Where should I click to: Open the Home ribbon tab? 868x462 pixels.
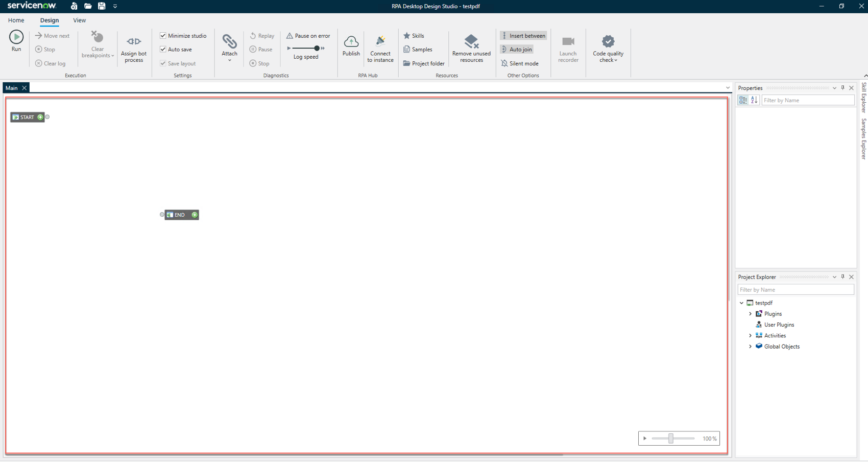tap(16, 20)
